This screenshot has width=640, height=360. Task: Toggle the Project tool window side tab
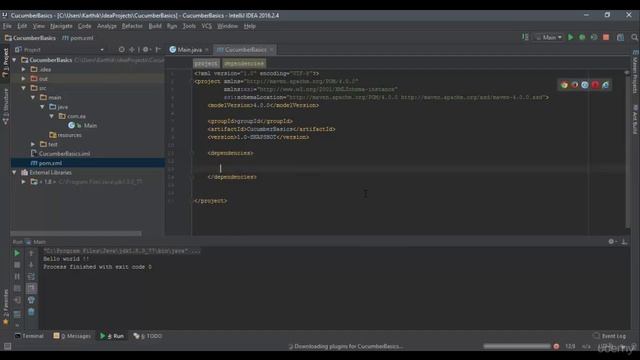5,62
